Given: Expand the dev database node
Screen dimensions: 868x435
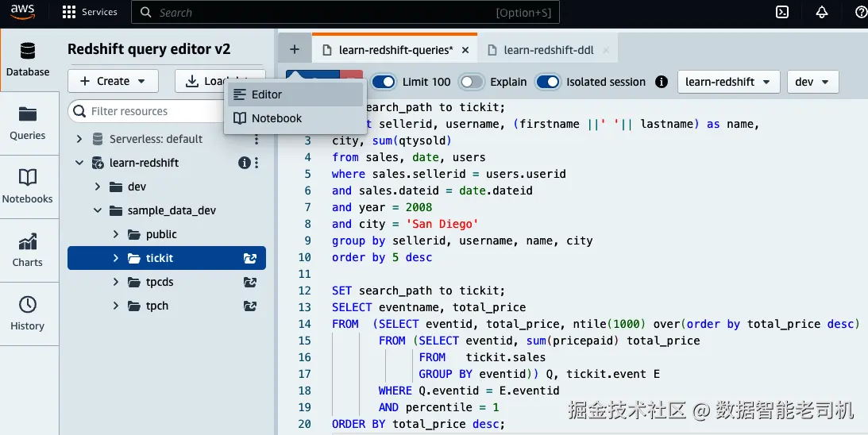Looking at the screenshot, I should click(98, 187).
